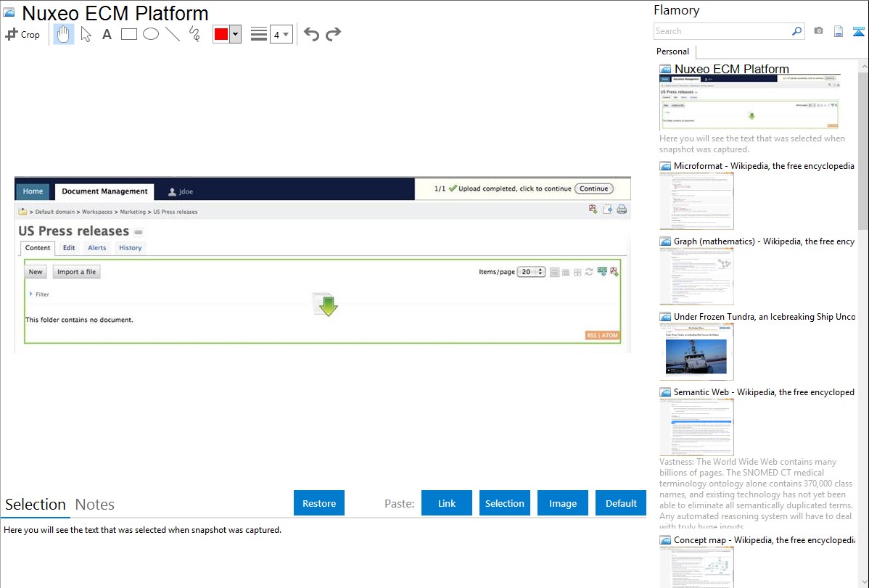Open the Personal tab

[673, 51]
